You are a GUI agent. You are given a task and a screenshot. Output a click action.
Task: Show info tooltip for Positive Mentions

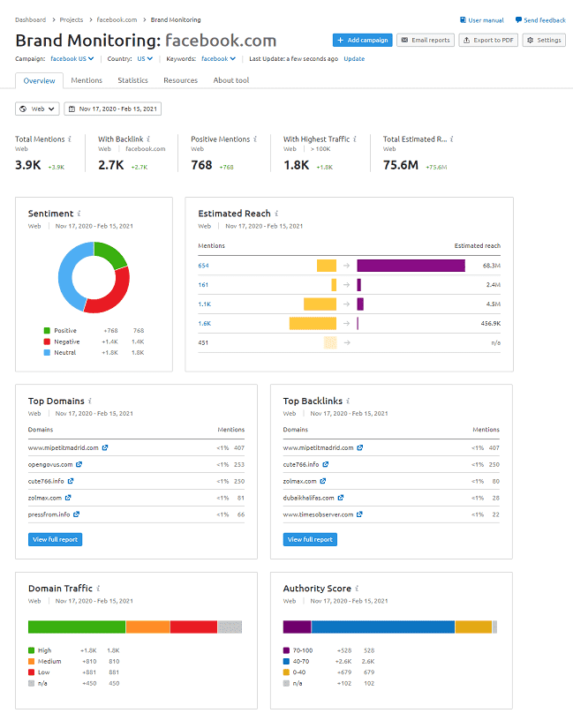tap(255, 139)
